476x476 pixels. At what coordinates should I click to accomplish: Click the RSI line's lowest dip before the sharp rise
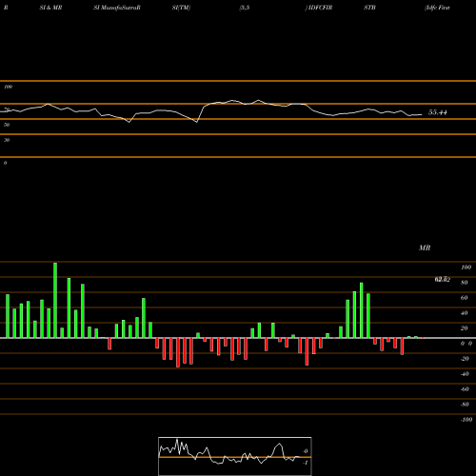point(197,122)
